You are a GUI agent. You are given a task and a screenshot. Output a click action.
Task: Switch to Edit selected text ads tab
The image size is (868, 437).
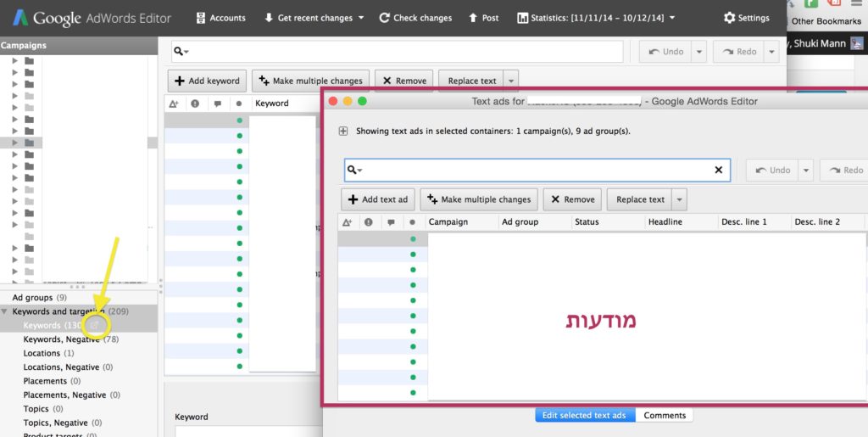point(585,416)
